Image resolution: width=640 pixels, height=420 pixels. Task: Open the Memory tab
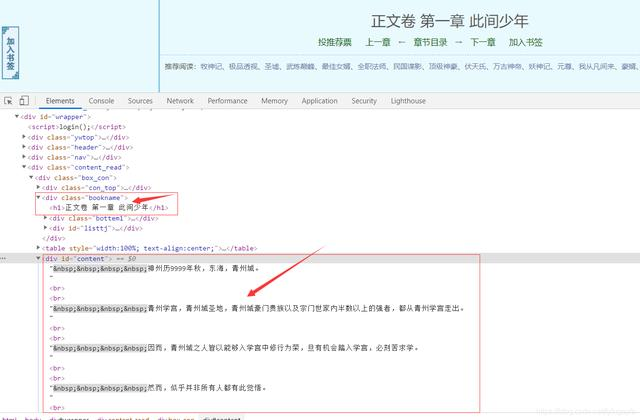pyautogui.click(x=274, y=101)
